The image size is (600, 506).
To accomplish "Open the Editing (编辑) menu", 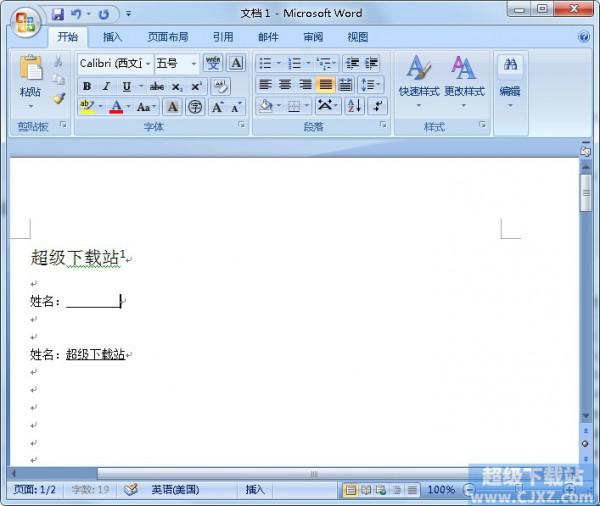I will [510, 81].
